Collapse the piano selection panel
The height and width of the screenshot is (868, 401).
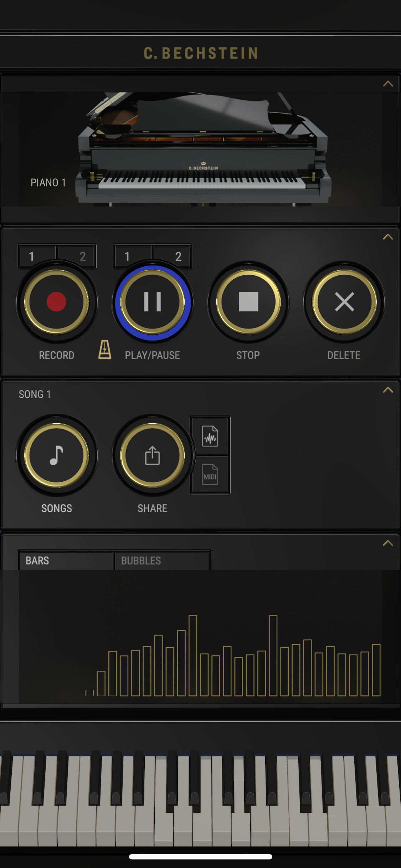pos(388,84)
